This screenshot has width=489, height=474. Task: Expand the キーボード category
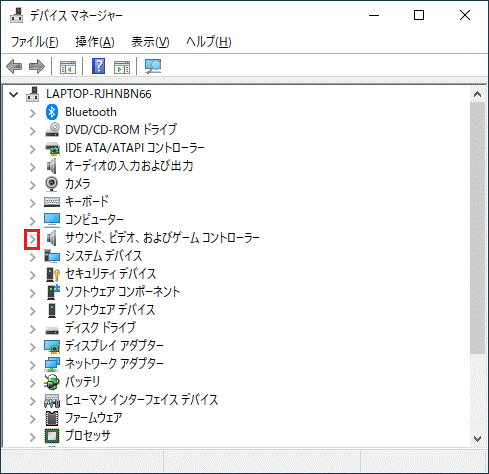coord(32,203)
